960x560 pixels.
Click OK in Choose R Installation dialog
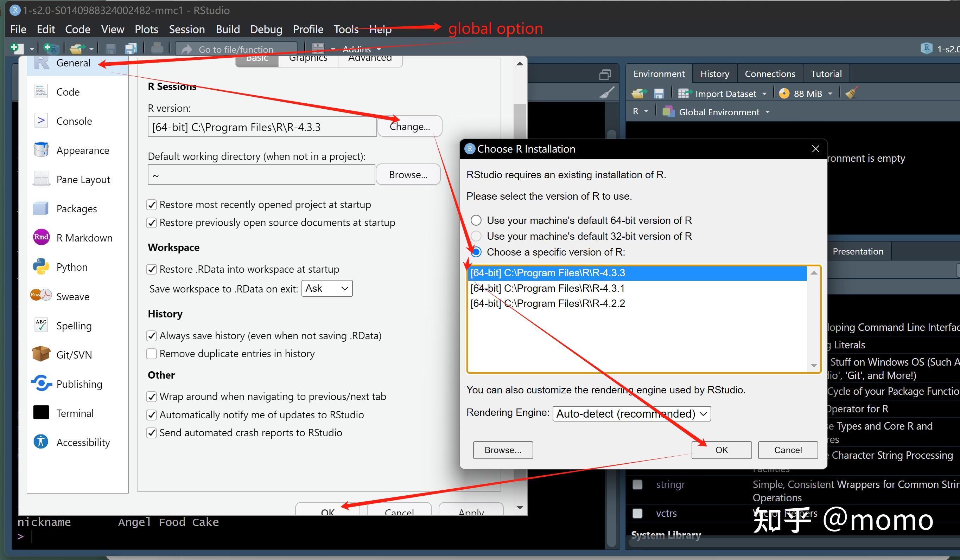click(721, 450)
